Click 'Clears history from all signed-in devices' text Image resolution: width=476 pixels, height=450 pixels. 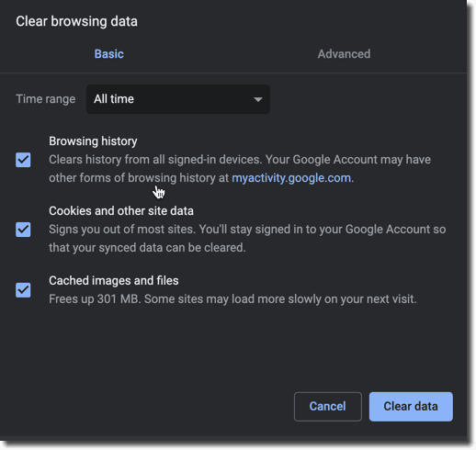tap(155, 160)
